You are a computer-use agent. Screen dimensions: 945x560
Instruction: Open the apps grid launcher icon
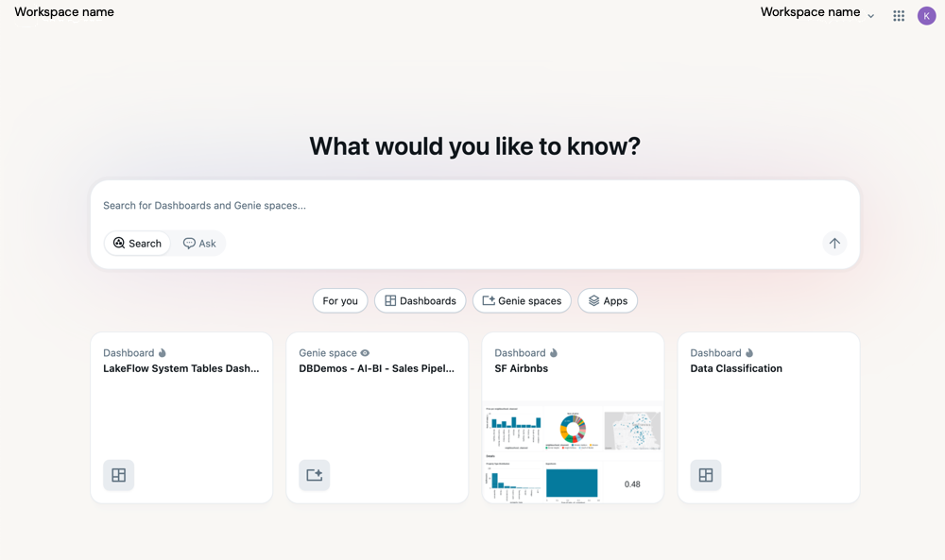[x=899, y=16]
